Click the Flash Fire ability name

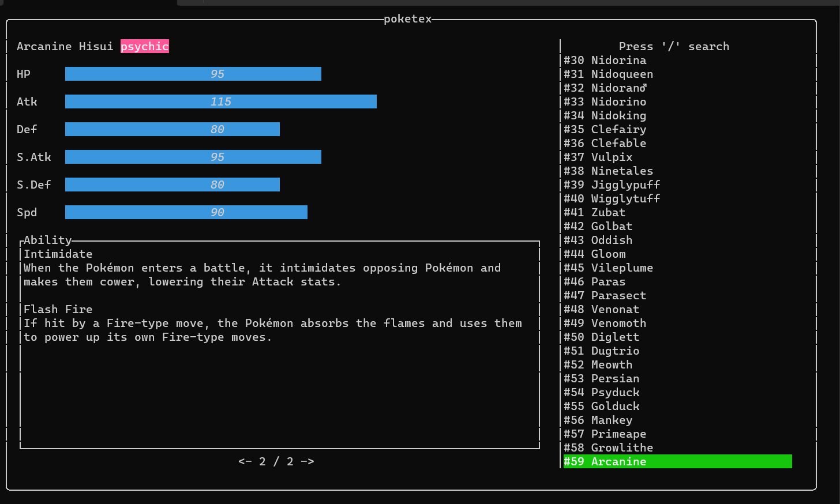click(x=58, y=309)
